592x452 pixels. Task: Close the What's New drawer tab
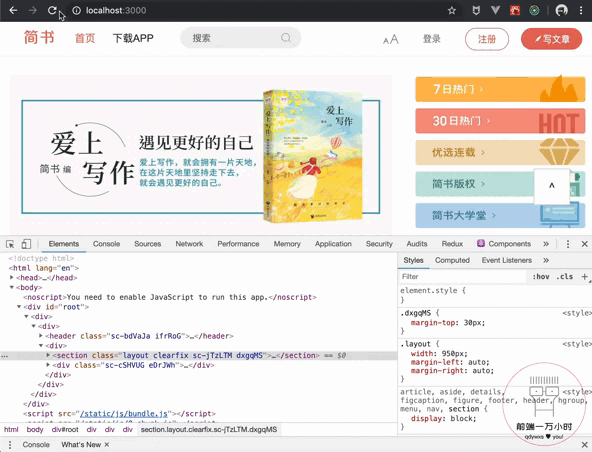coord(107,444)
